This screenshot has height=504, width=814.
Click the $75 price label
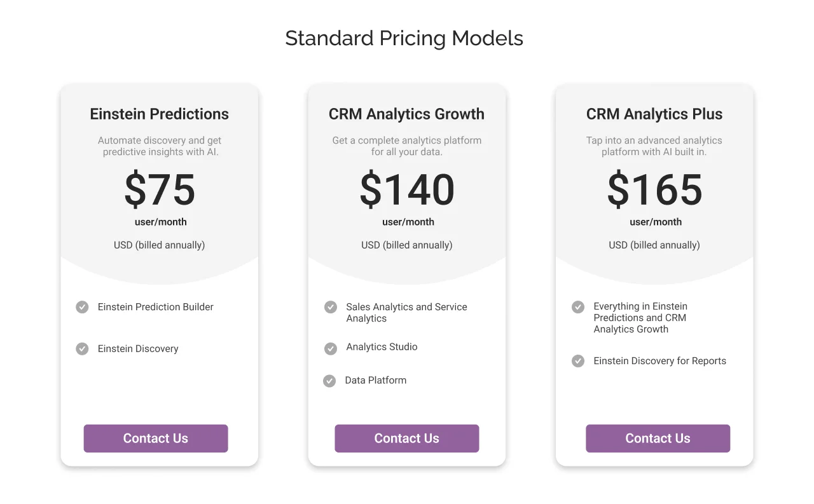159,191
